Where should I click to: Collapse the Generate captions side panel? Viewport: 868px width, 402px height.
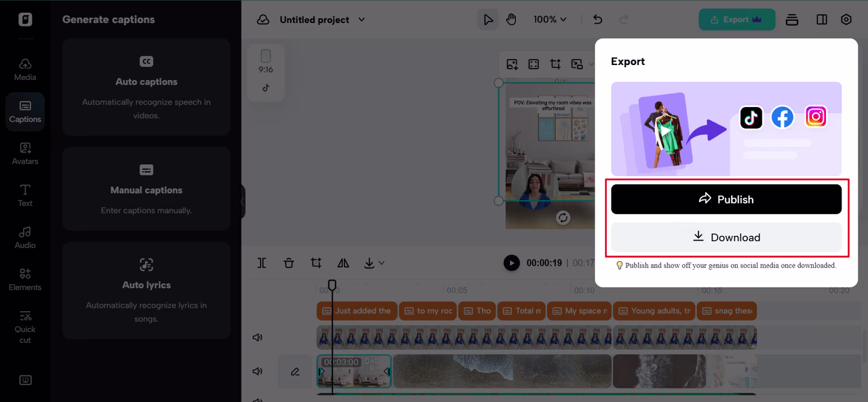(242, 201)
